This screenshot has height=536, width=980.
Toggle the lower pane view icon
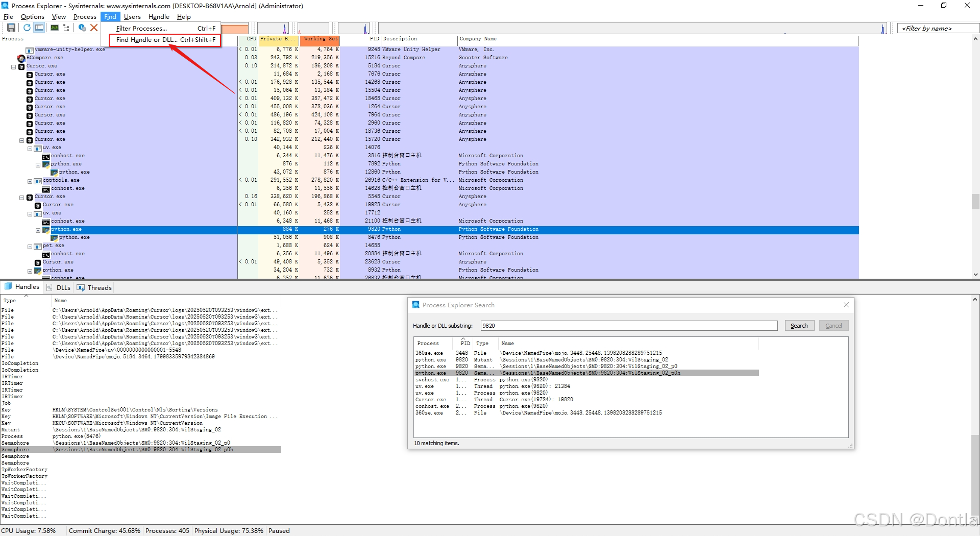pos(39,28)
